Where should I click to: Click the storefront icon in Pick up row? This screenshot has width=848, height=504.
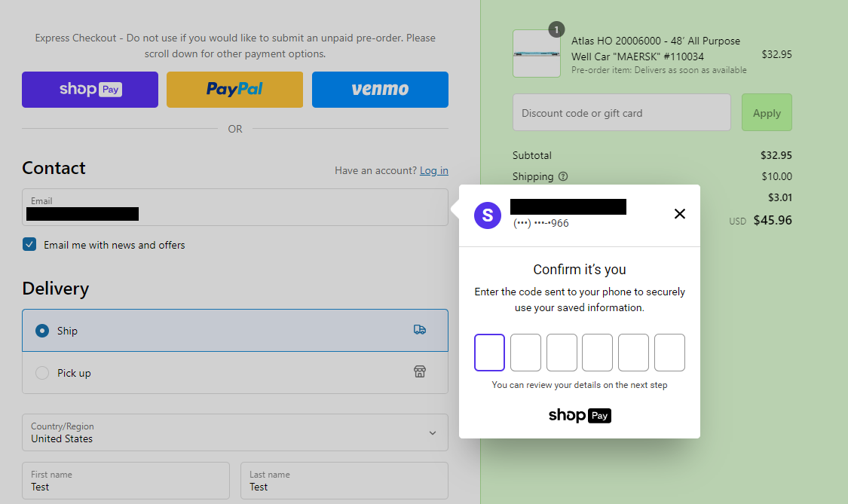point(420,371)
